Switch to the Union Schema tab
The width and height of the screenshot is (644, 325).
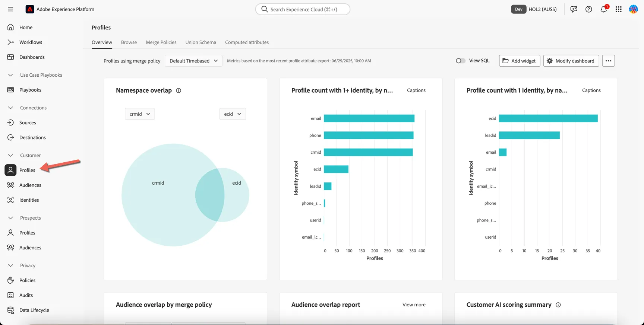(201, 42)
